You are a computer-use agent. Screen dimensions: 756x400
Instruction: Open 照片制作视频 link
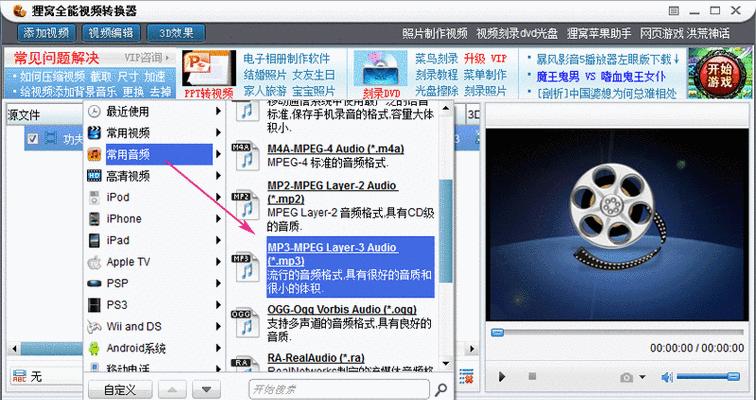coord(435,33)
